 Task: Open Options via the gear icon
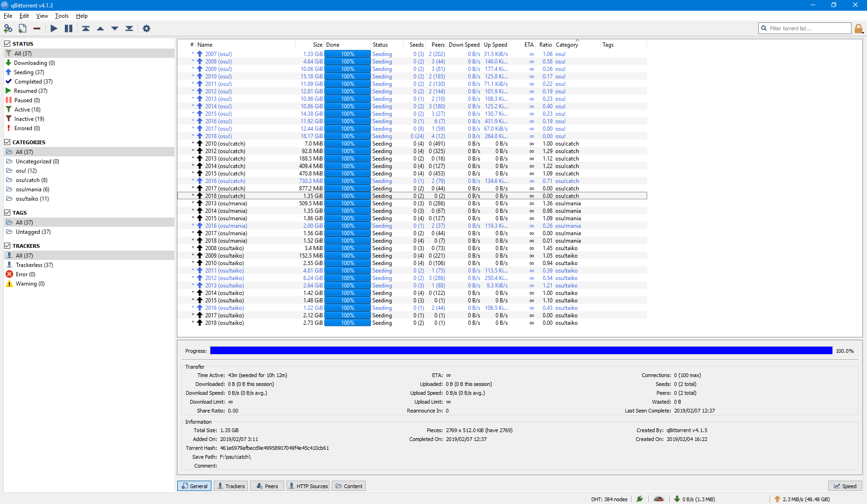point(147,28)
